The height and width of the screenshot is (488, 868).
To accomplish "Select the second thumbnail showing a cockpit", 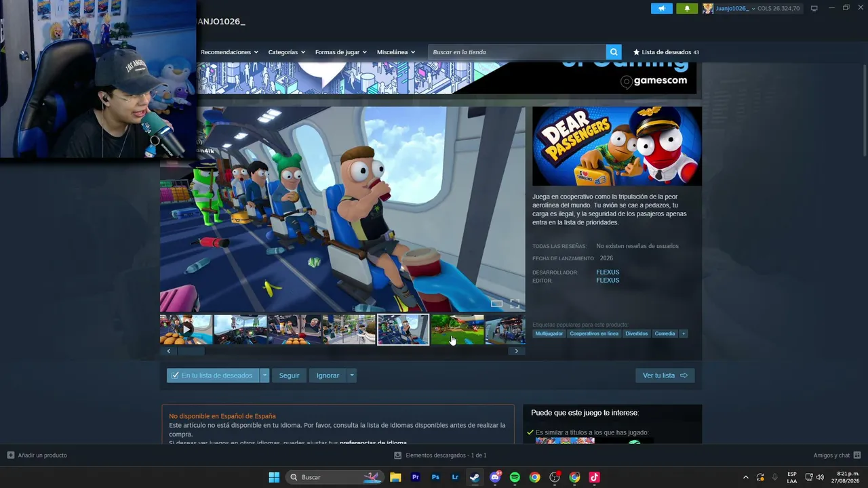I will coord(241,329).
